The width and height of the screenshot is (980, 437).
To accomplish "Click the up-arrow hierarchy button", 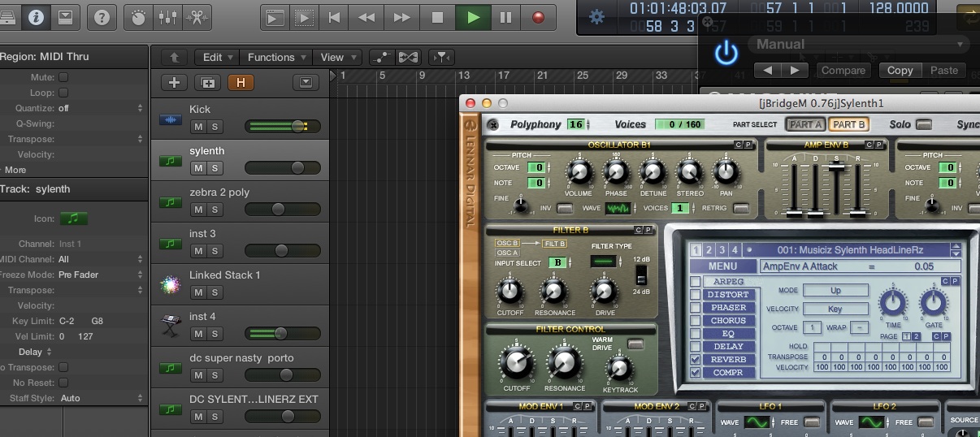I will pos(174,57).
